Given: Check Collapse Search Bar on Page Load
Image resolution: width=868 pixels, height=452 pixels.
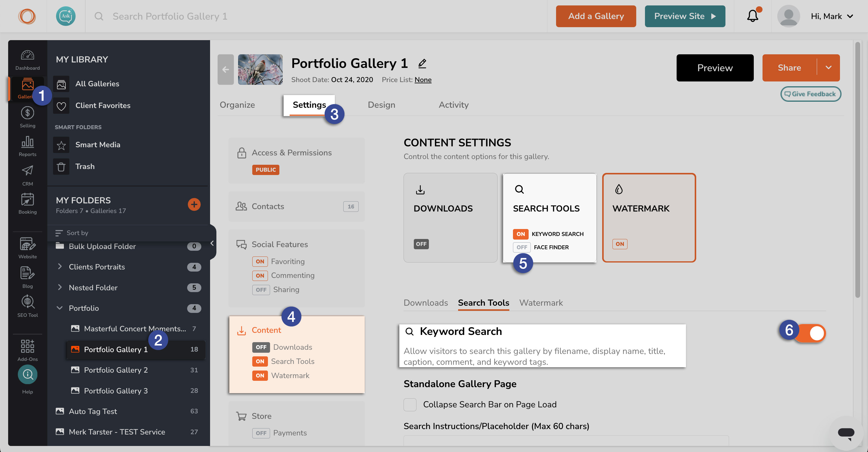Looking at the screenshot, I should 410,404.
